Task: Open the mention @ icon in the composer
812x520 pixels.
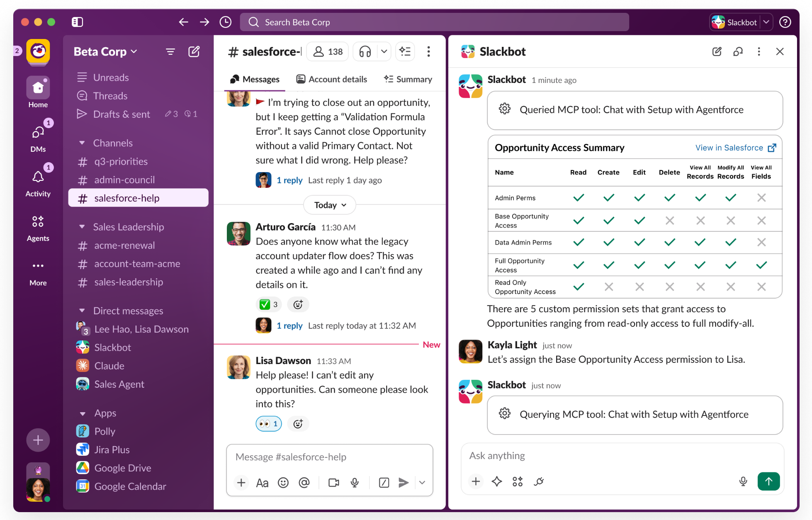Action: pos(305,482)
